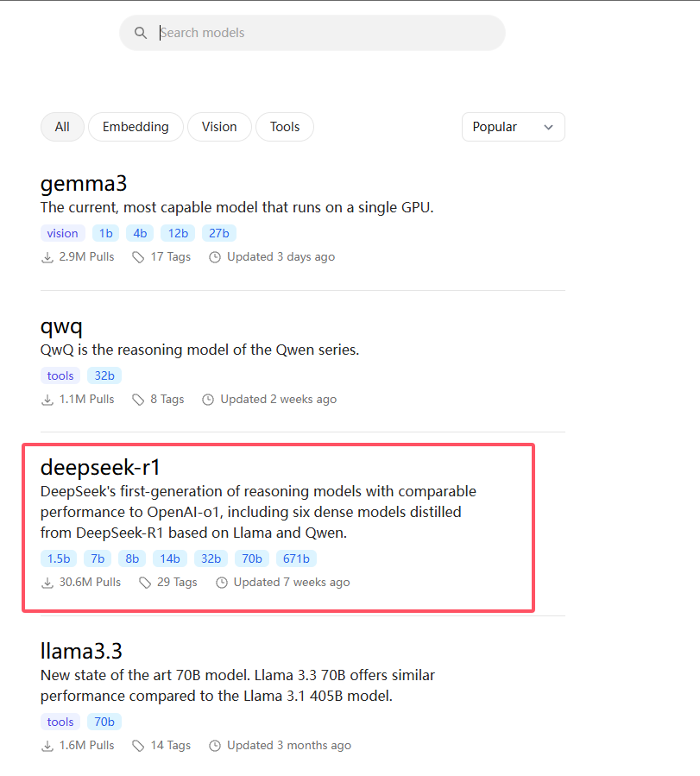The height and width of the screenshot is (776, 700).
Task: Click the clock icon beside Updated 7 weeks ago
Action: point(222,583)
